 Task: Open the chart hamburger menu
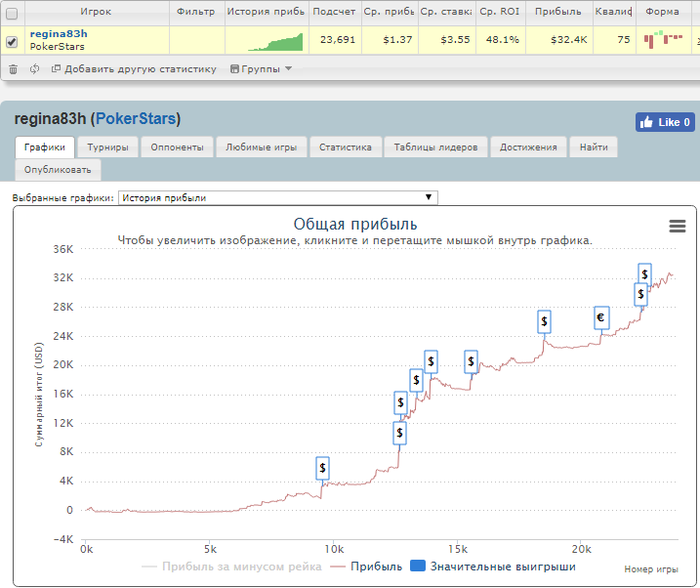677,227
